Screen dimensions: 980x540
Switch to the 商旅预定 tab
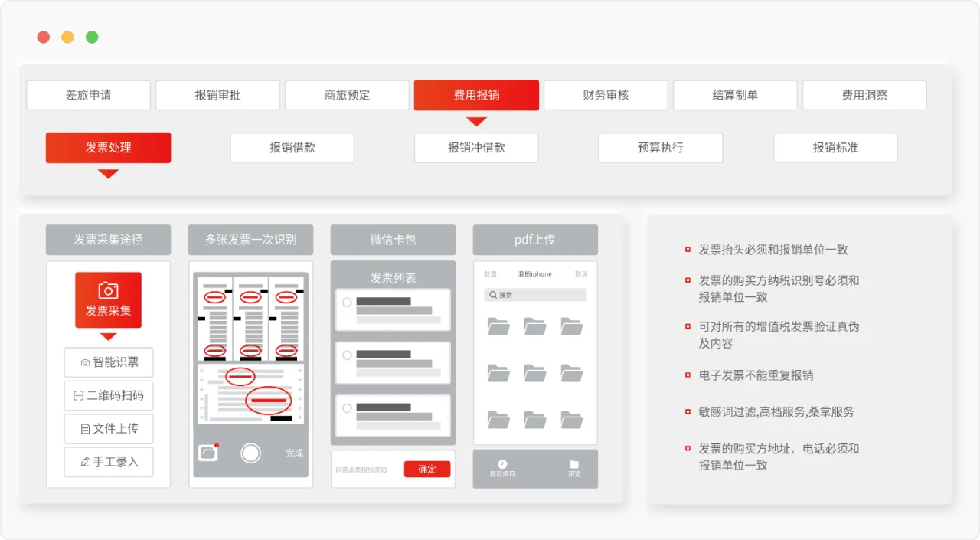click(x=346, y=95)
